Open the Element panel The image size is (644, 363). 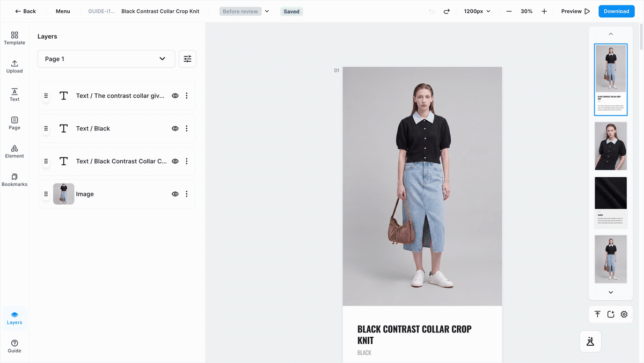[x=14, y=152]
